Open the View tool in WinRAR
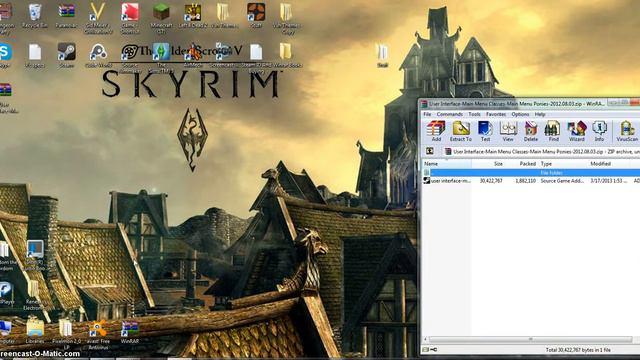This screenshot has width=640, height=360. (x=508, y=131)
